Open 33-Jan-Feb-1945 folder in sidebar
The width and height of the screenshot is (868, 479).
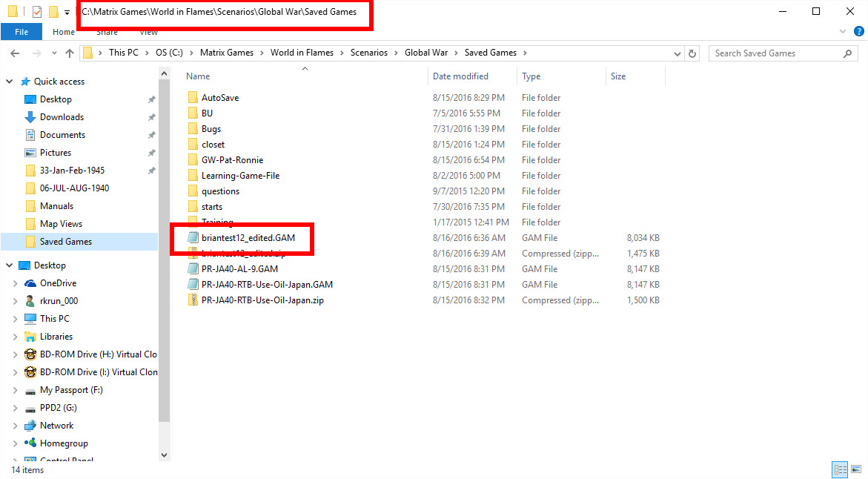coord(72,170)
